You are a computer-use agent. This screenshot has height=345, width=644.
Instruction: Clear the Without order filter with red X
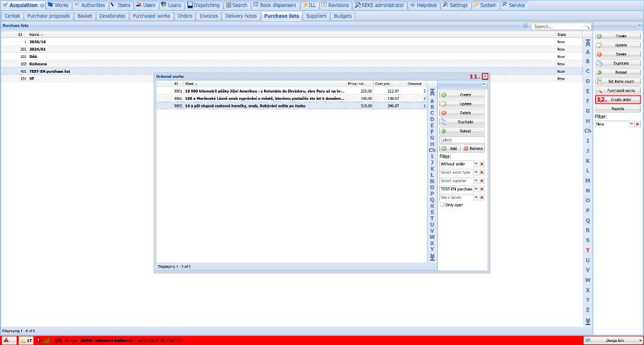tap(482, 164)
